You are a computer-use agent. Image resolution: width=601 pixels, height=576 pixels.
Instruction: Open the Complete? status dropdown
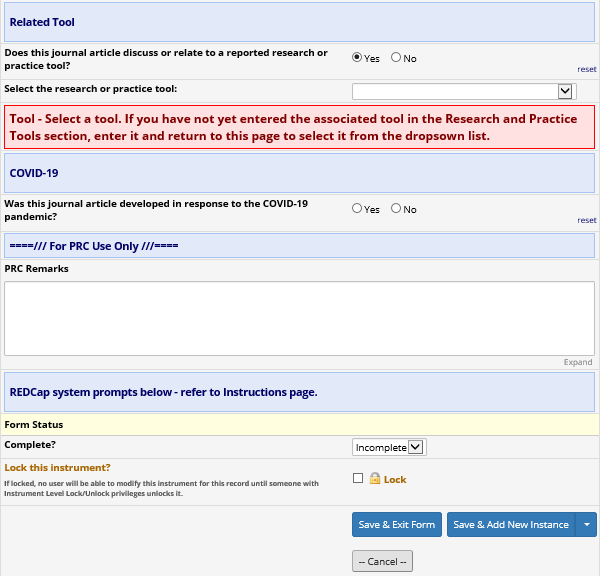click(x=389, y=447)
